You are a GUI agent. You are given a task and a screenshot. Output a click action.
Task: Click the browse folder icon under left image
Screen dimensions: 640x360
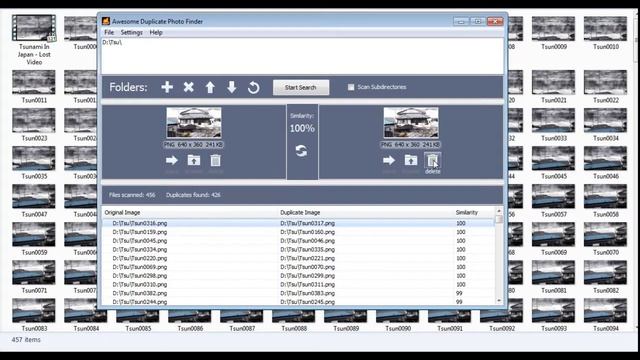[194, 160]
